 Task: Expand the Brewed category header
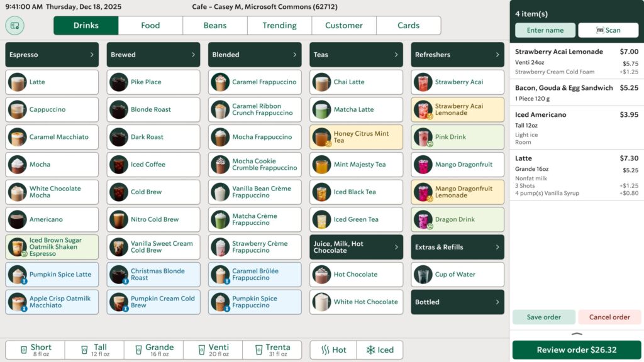click(153, 55)
